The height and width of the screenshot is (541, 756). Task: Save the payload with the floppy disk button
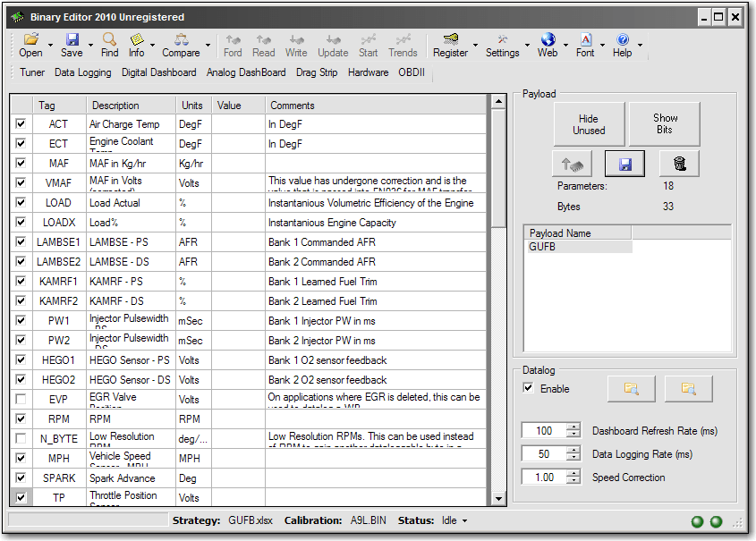[625, 164]
